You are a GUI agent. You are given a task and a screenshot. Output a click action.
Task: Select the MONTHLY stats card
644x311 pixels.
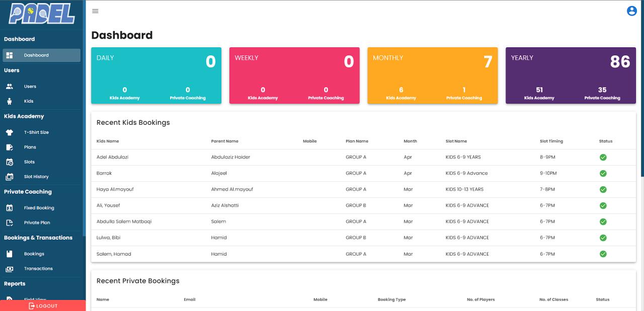click(x=433, y=75)
